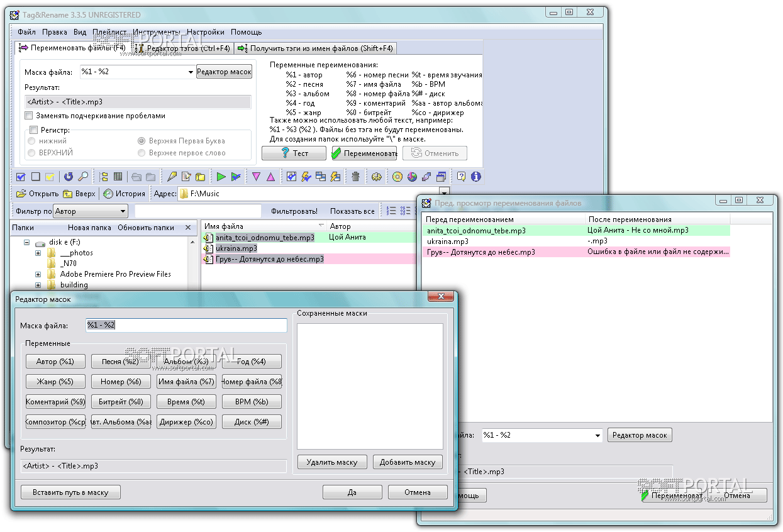Image resolution: width=783 pixels, height=532 pixels.
Task: Click the Вверх go-up folder button
Action: point(80,194)
